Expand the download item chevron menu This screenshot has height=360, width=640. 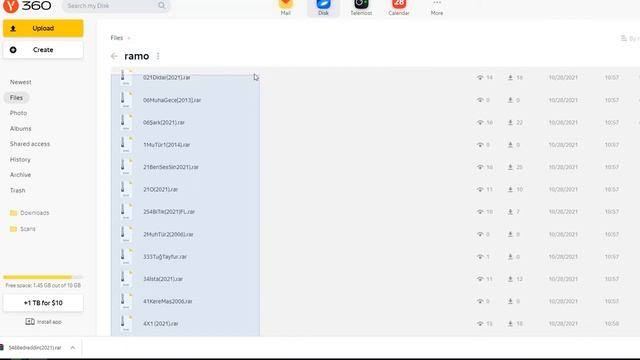coord(73,348)
